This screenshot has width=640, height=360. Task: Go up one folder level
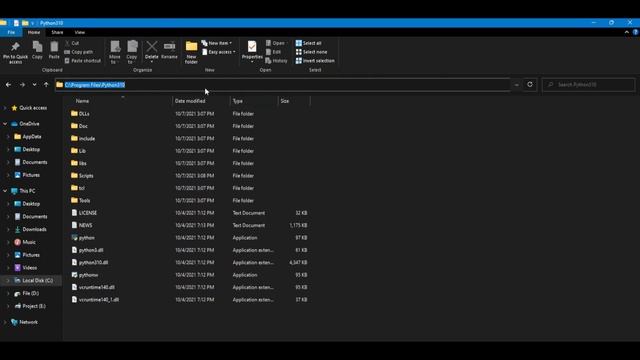pos(46,84)
